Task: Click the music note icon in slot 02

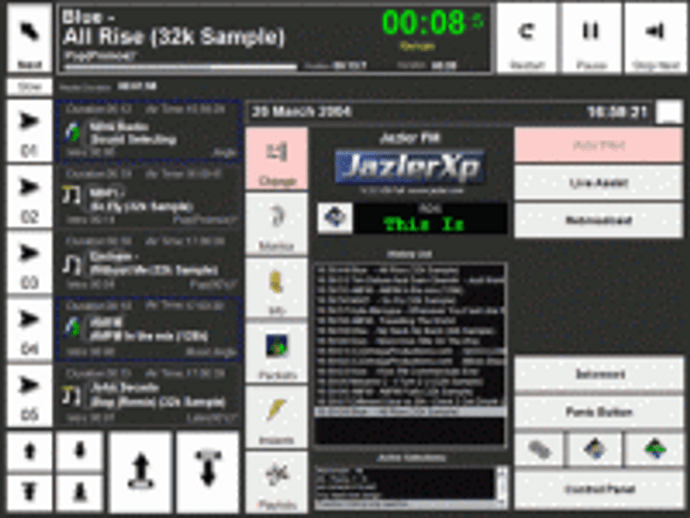Action: pos(71,195)
